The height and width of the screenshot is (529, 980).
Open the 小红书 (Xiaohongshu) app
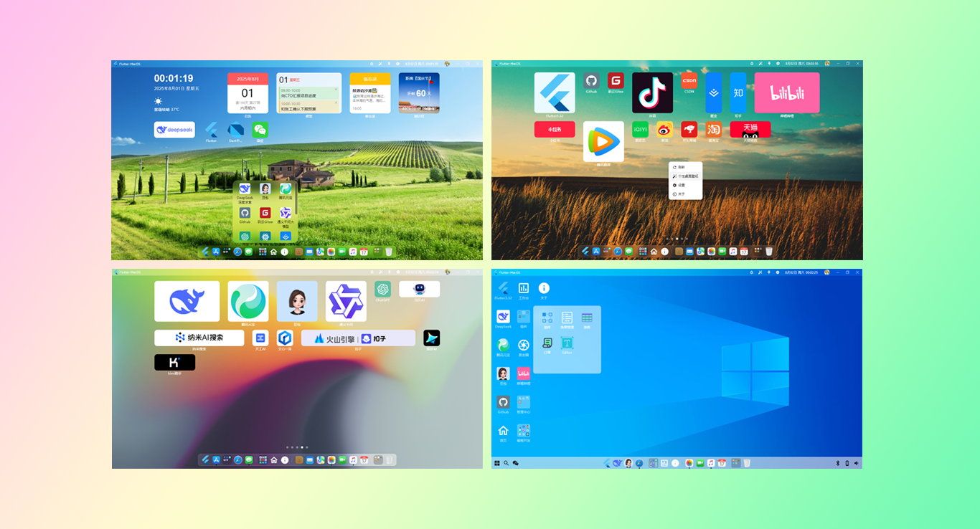(x=555, y=129)
